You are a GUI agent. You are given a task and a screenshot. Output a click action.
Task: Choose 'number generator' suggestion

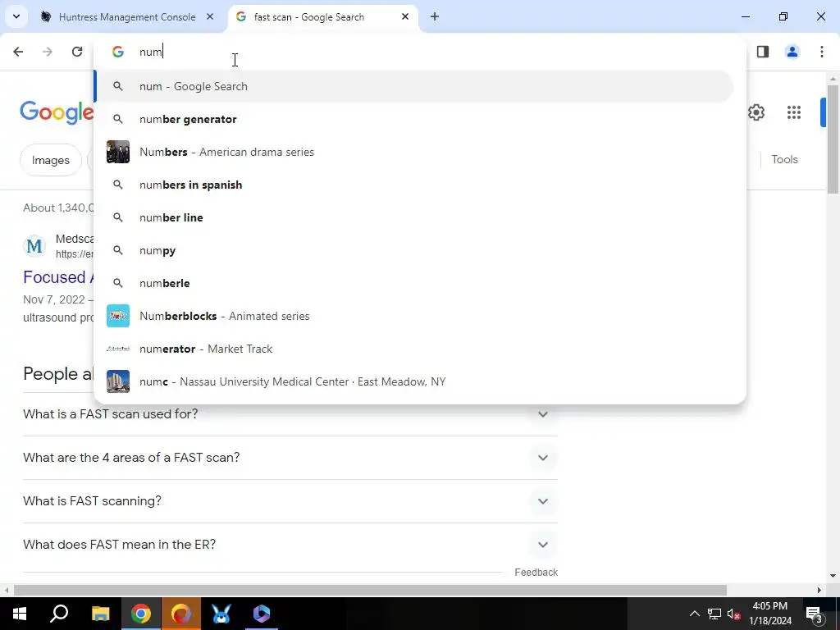tap(413, 119)
